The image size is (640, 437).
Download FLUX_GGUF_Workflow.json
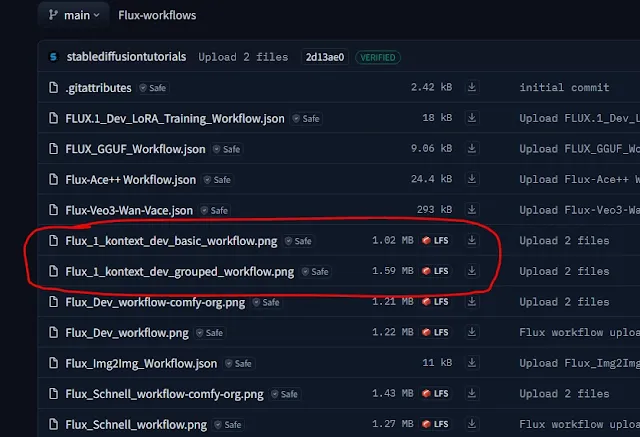472,148
